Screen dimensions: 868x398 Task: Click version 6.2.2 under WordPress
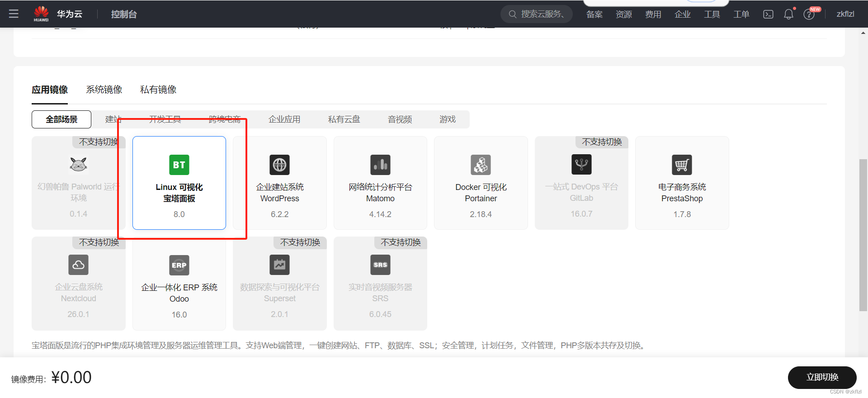(x=279, y=214)
